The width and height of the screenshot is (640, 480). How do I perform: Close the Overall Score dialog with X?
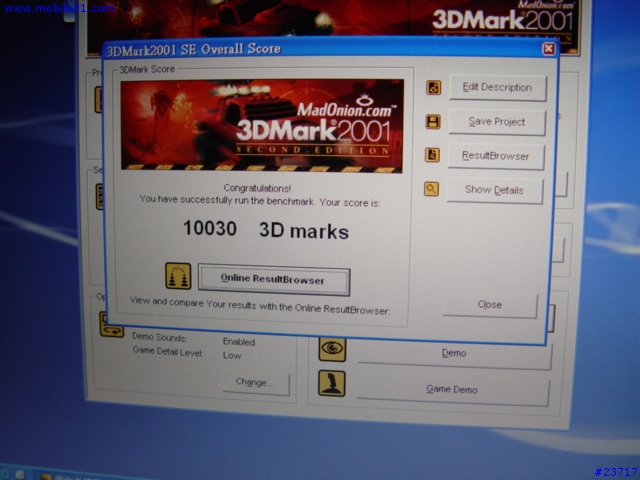click(x=549, y=49)
